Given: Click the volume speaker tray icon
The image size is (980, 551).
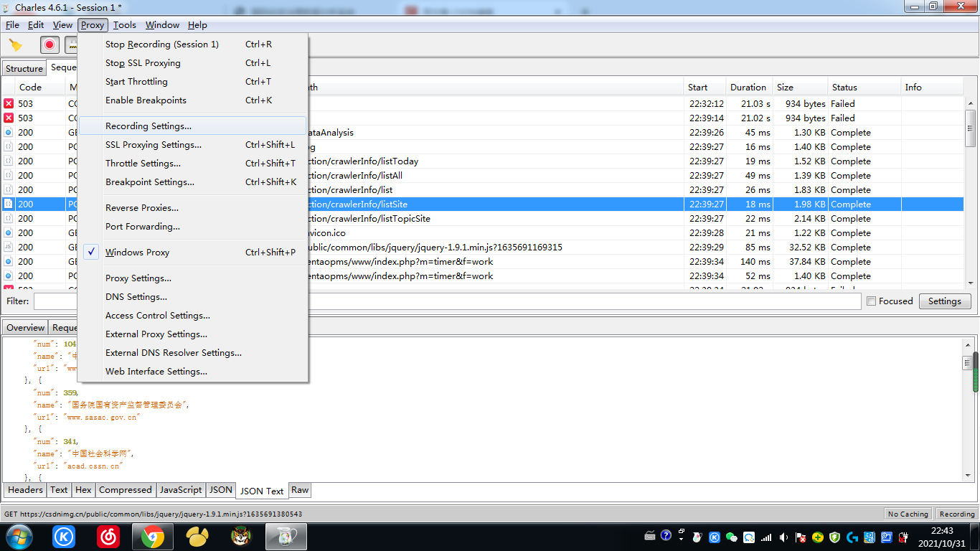Looking at the screenshot, I should click(x=783, y=537).
